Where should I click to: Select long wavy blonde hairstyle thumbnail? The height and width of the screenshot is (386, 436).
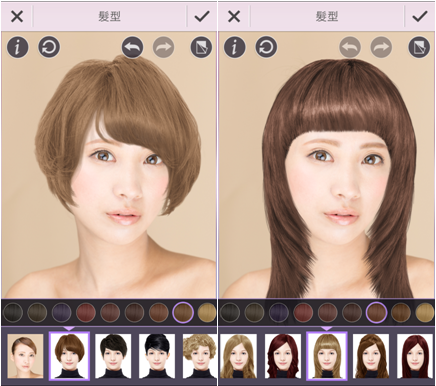pos(238,356)
